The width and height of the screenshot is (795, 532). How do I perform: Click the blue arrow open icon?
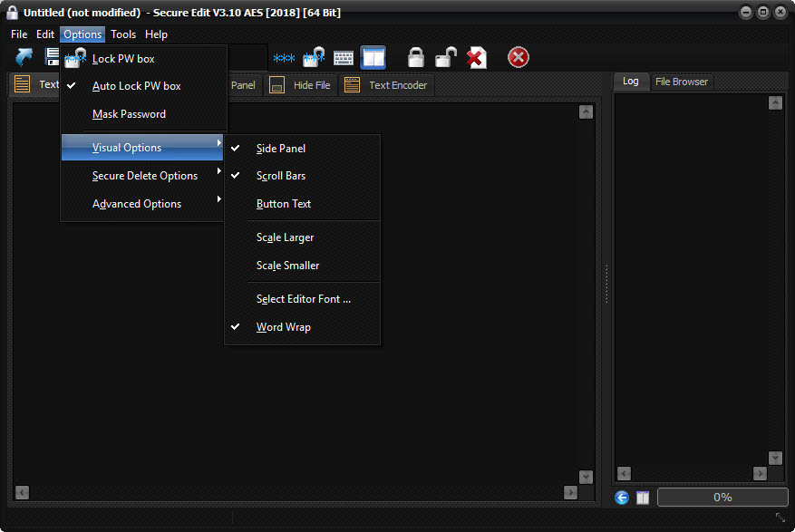24,57
